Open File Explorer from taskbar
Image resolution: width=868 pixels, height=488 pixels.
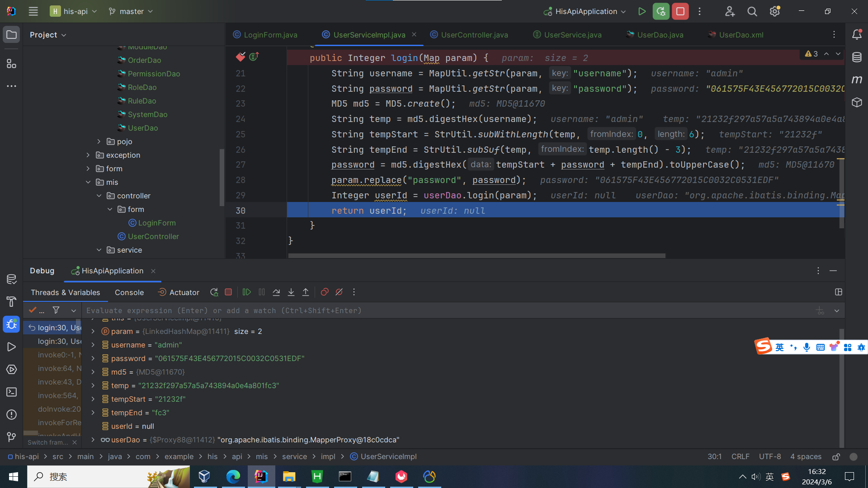pos(289,477)
